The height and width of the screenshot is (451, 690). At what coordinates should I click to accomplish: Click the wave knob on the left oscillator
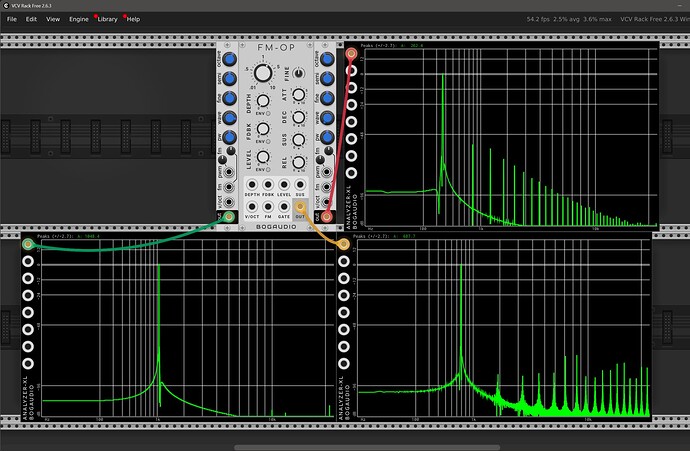229,117
